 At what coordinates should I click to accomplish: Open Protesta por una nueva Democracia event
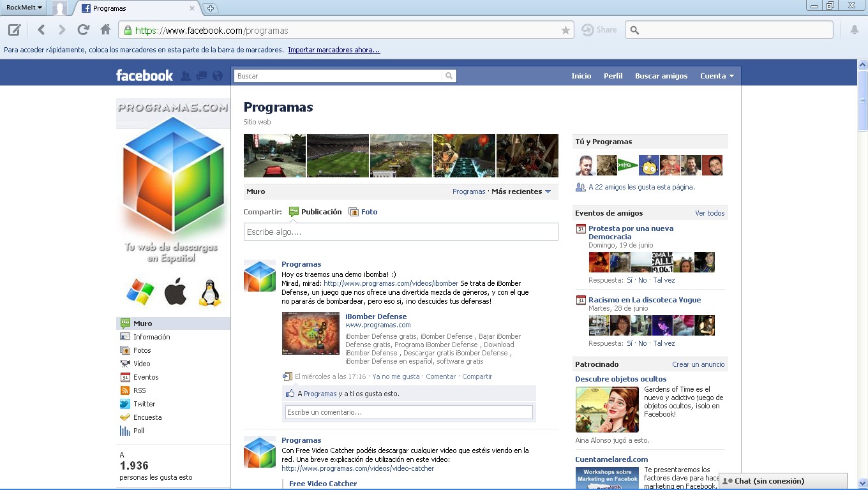(631, 232)
